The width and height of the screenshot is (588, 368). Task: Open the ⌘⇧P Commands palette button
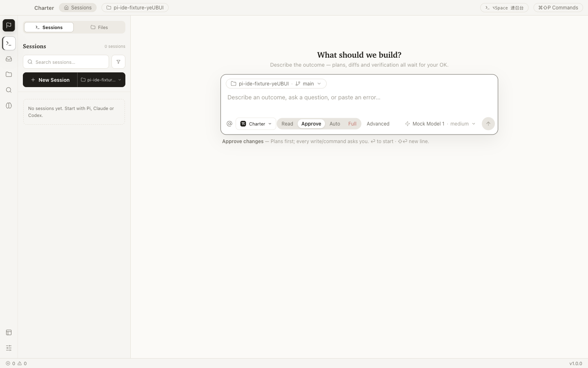tap(558, 7)
